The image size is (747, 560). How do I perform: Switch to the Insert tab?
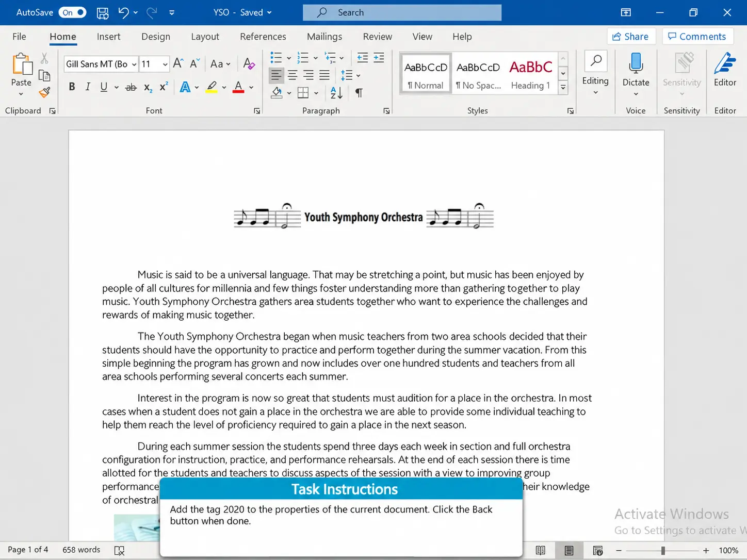click(x=108, y=37)
